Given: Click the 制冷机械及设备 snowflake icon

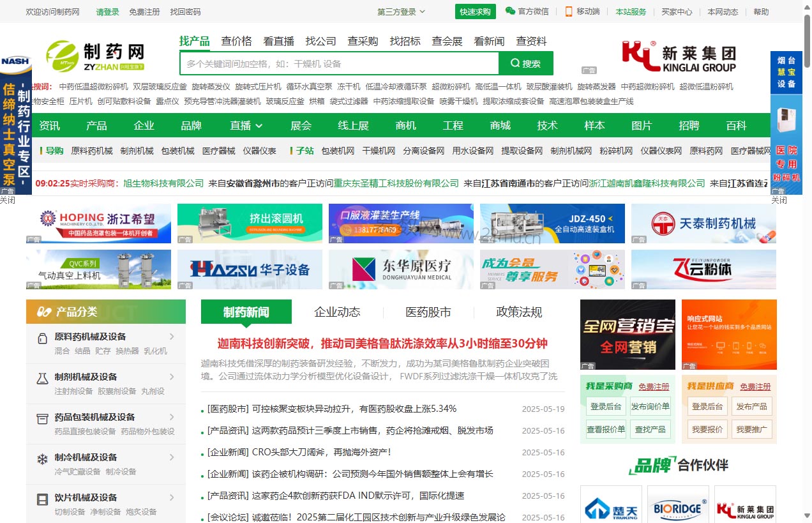Looking at the screenshot, I should (x=43, y=459).
